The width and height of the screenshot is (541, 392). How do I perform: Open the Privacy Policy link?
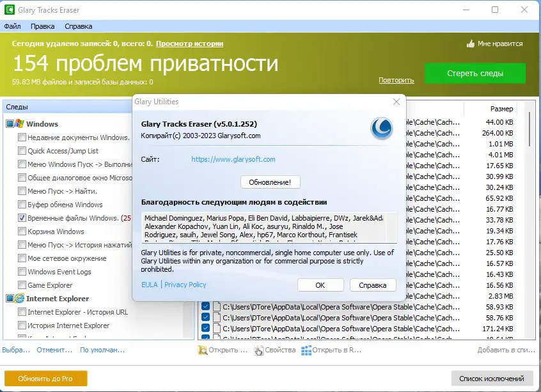coord(185,285)
